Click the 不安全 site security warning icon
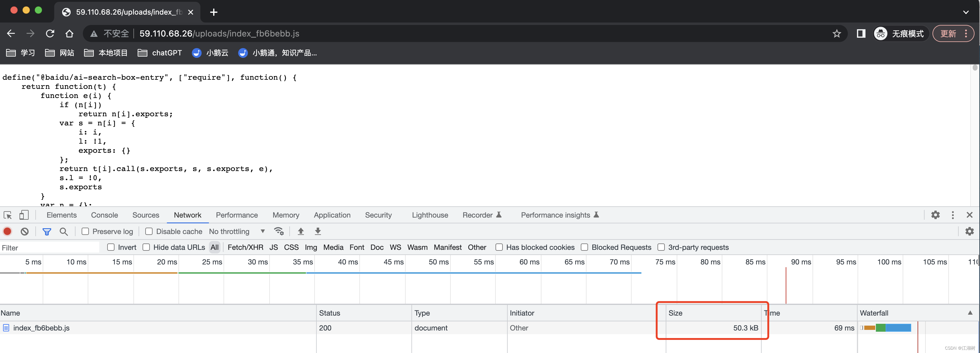The image size is (980, 353). (x=93, y=34)
